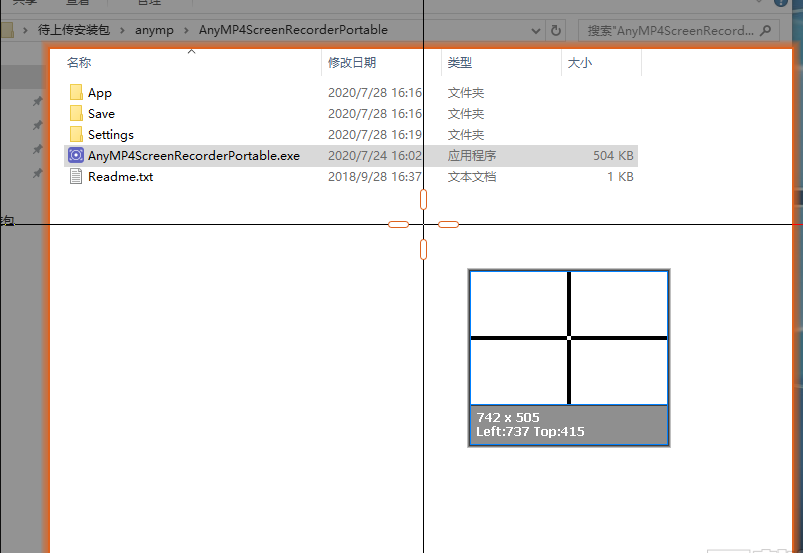Image resolution: width=803 pixels, height=553 pixels.
Task: Click the pin icon next to the App row
Action: [37, 101]
